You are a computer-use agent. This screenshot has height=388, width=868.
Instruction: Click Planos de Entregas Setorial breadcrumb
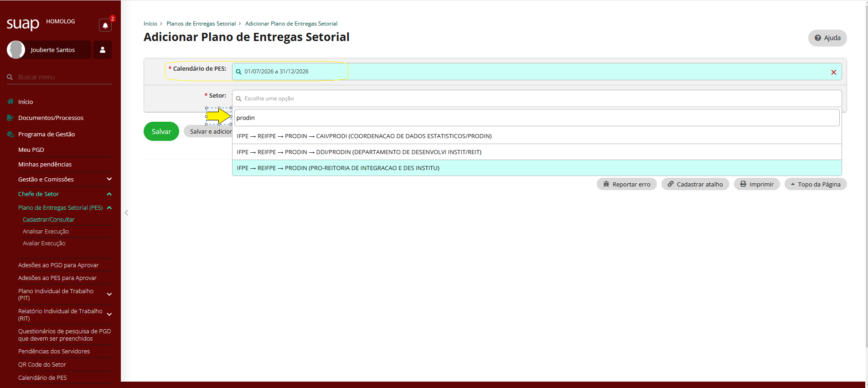(201, 24)
